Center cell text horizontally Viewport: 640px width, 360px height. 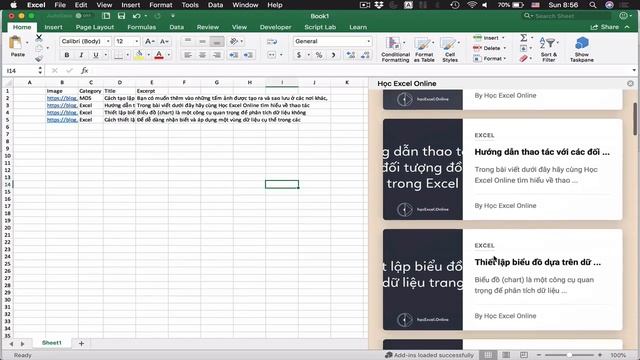click(x=202, y=55)
